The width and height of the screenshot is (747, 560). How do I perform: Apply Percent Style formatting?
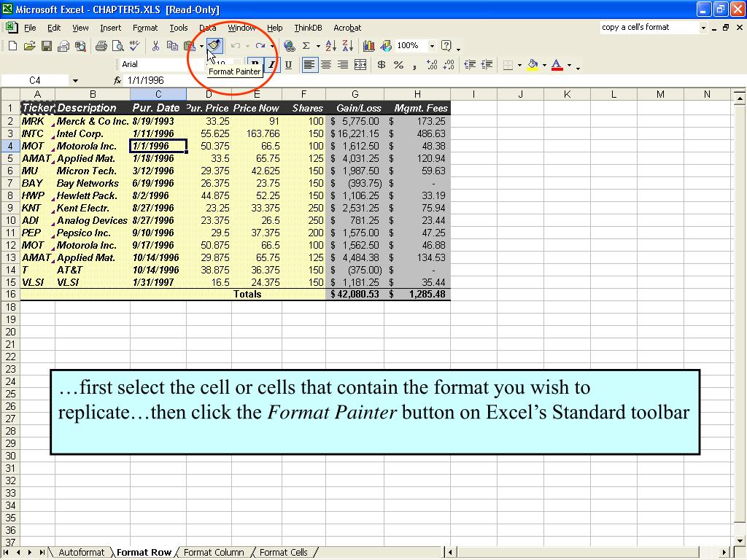pos(399,65)
